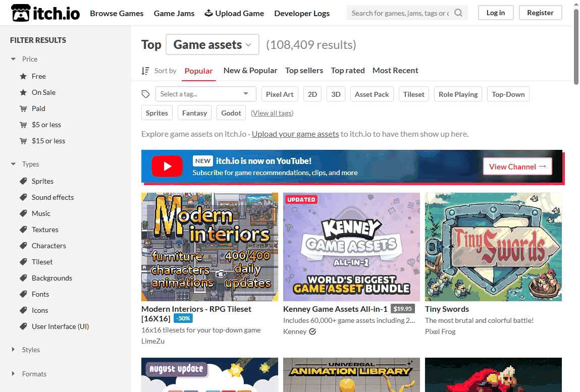Click the verified checkmark next to Kenney
580x392 pixels.
[x=312, y=331]
